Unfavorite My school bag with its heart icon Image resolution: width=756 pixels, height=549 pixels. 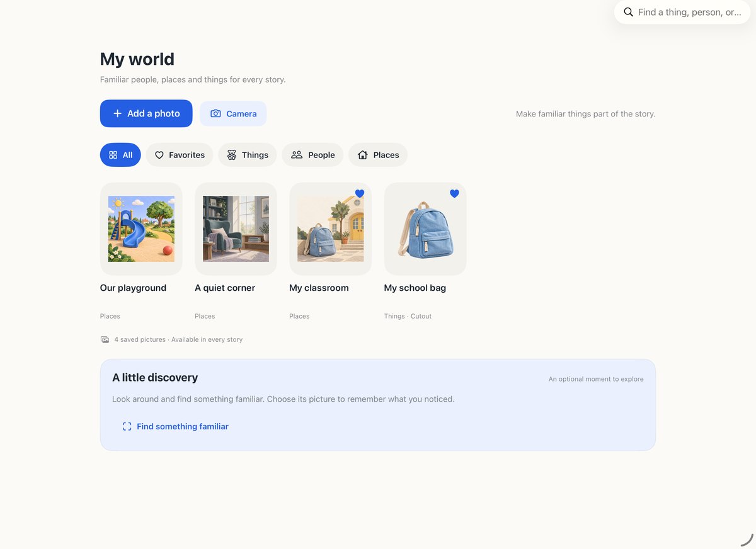(454, 194)
